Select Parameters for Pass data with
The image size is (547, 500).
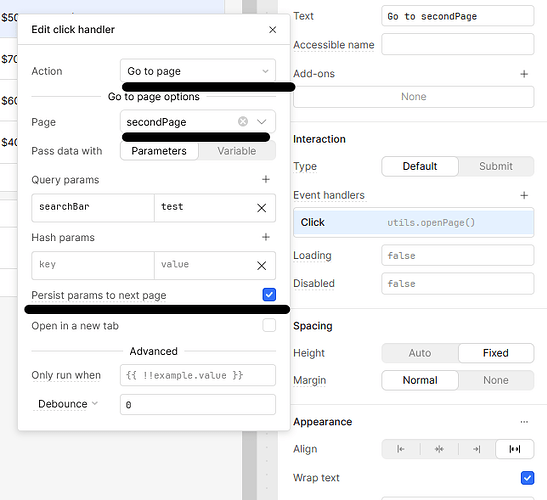pos(159,151)
